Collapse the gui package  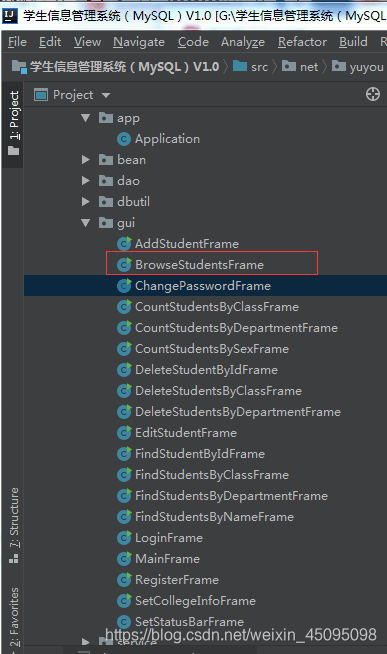pyautogui.click(x=86, y=223)
